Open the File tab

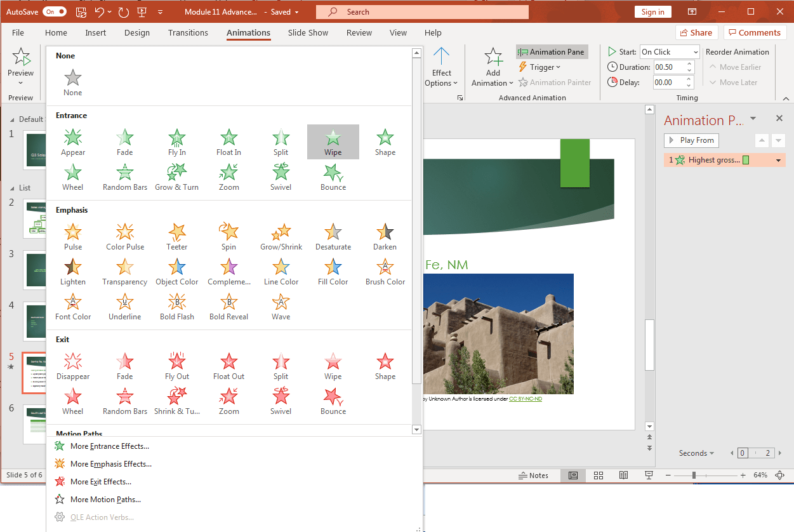tap(18, 33)
